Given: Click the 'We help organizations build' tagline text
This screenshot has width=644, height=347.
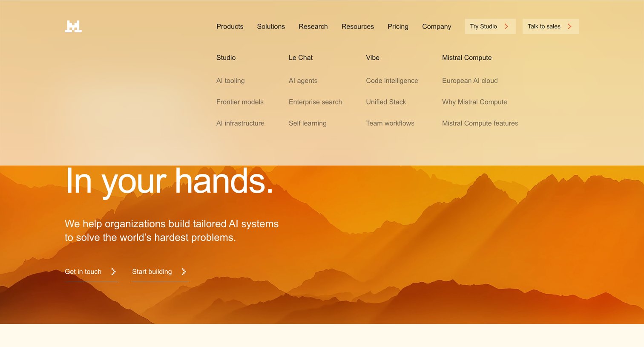Looking at the screenshot, I should click(172, 231).
